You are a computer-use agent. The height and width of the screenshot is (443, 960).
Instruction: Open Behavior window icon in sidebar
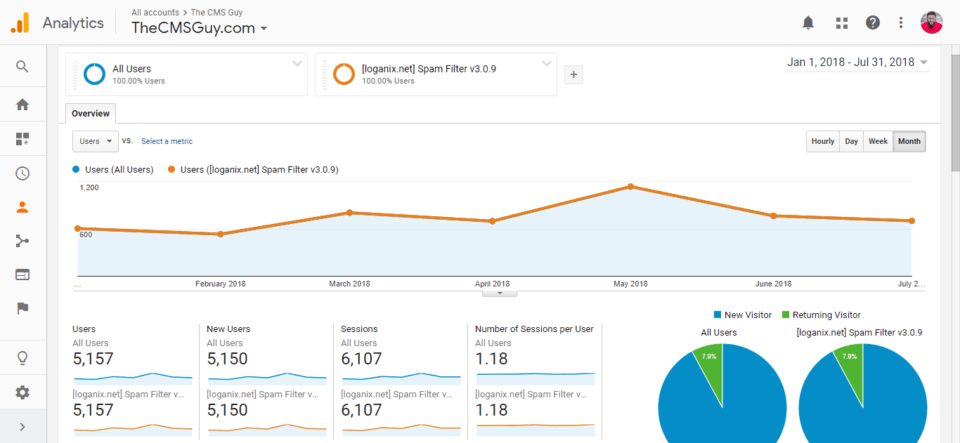(23, 275)
